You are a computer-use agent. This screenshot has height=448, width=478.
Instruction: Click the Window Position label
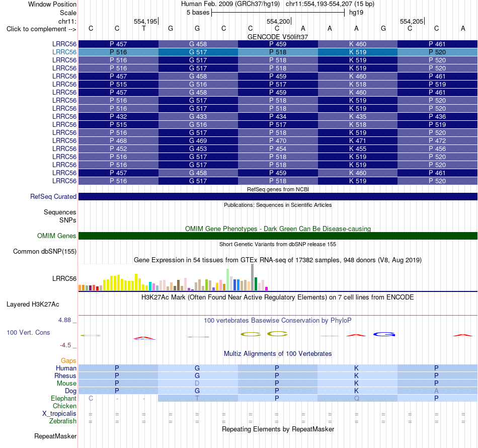click(52, 4)
